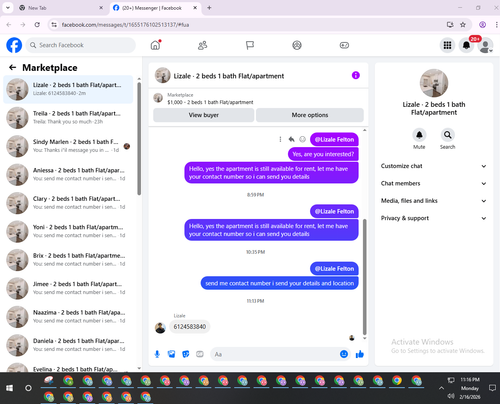Screen dimensions: 500x404
Task: Open Windows action center notifications
Action: click(x=492, y=388)
